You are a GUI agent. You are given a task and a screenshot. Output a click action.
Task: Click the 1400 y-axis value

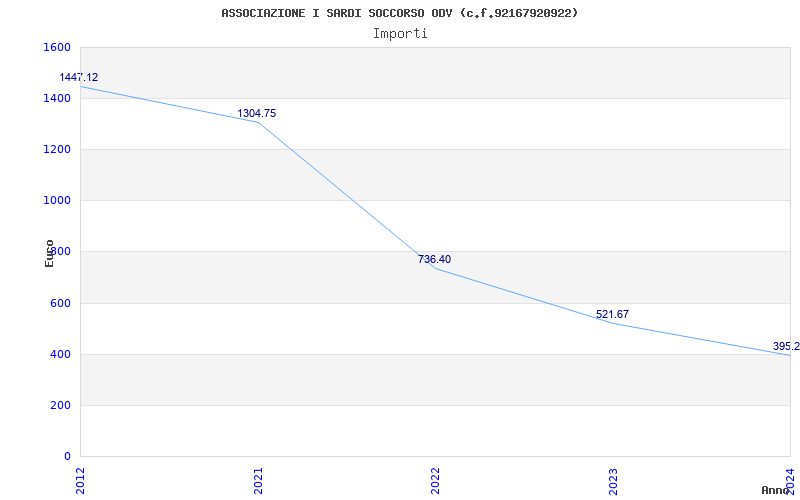tap(57, 98)
